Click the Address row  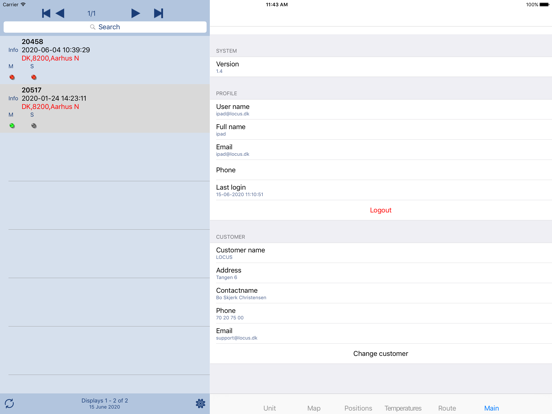tap(381, 273)
